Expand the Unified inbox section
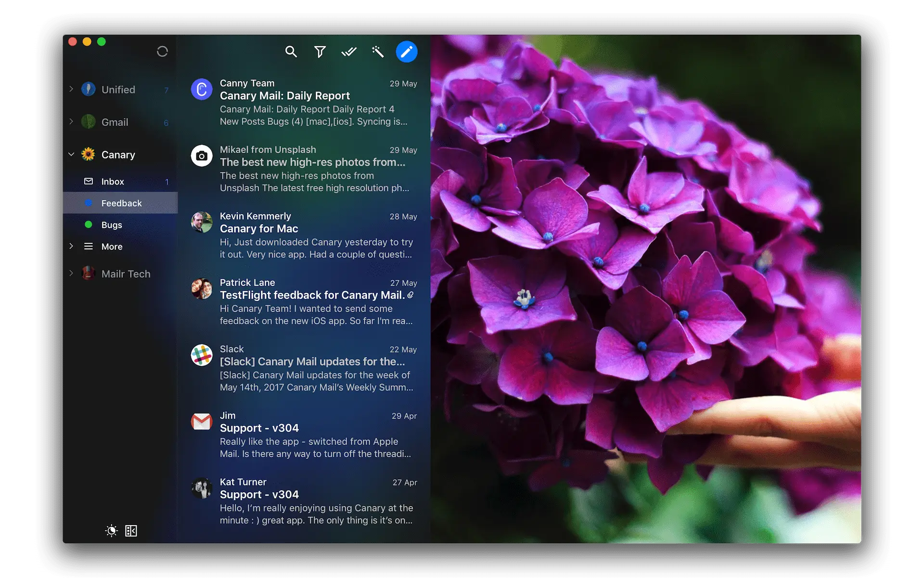 (71, 89)
